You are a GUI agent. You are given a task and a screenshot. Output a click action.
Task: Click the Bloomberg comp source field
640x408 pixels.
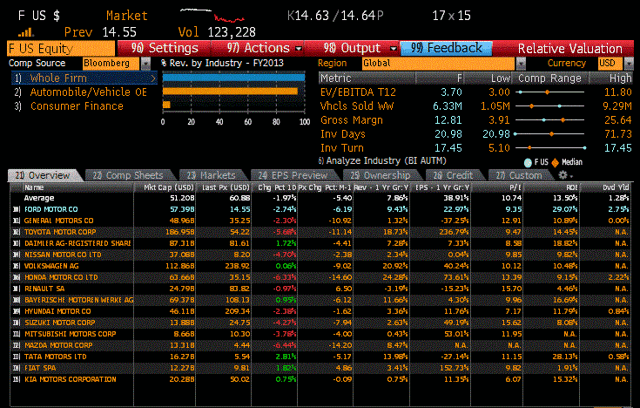pos(111,63)
